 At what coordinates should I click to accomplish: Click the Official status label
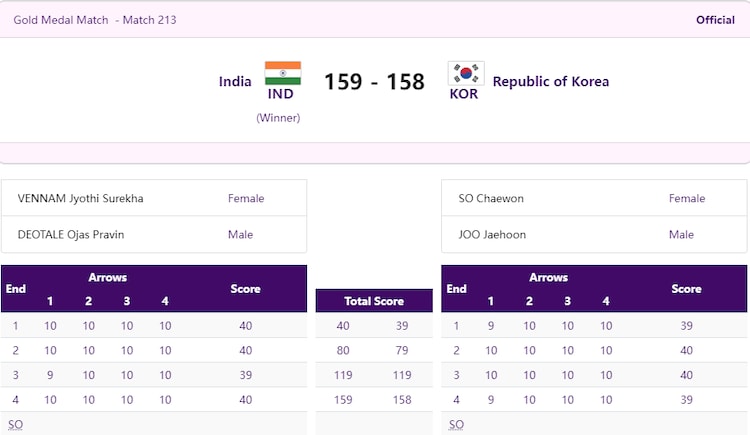tap(715, 20)
